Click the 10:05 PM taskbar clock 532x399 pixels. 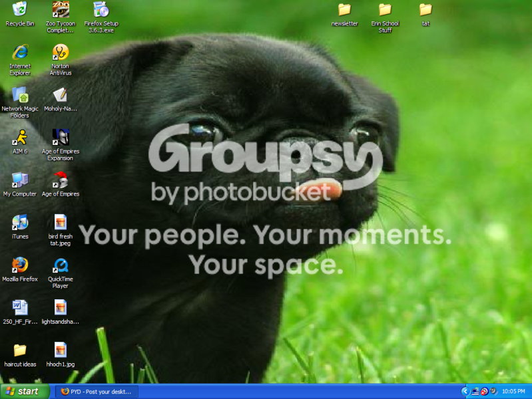coord(513,392)
